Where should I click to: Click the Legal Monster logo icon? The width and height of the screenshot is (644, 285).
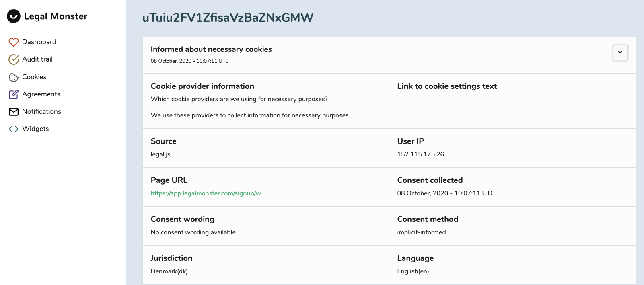pos(14,16)
